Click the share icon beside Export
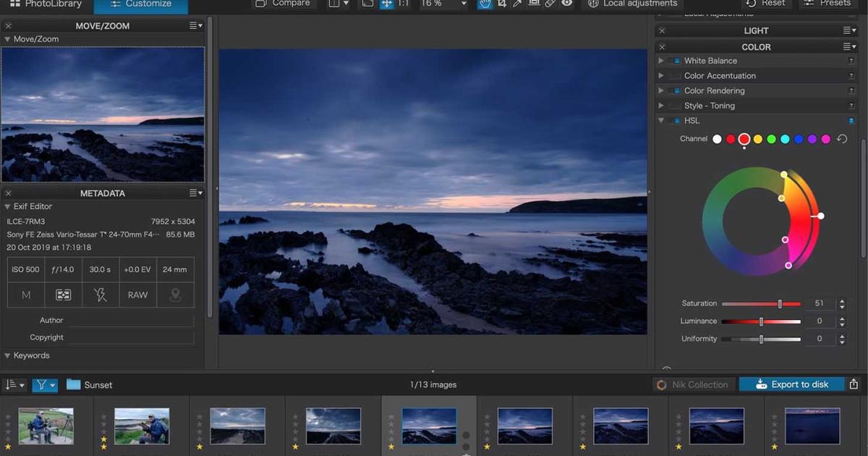The image size is (868, 456). 854,384
